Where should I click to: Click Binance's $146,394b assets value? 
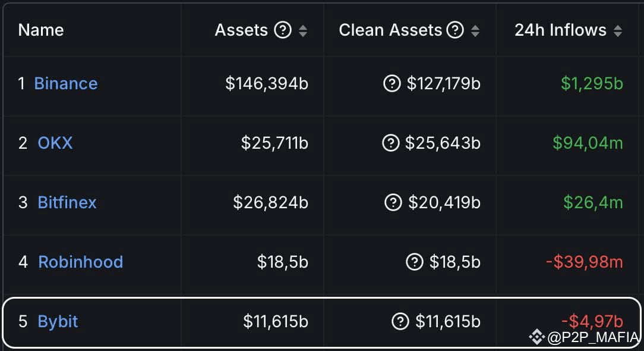tap(267, 83)
